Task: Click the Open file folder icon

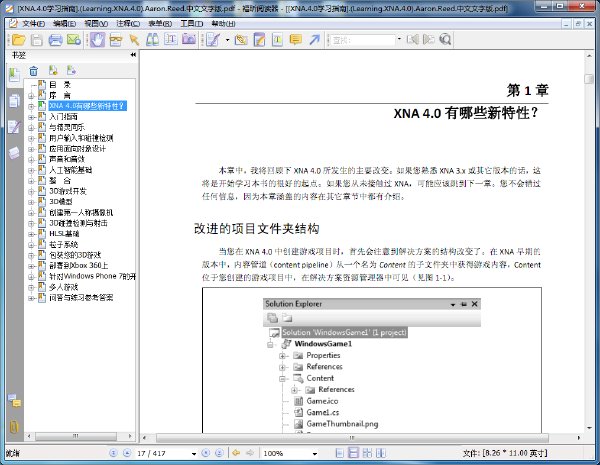Action: (x=18, y=39)
